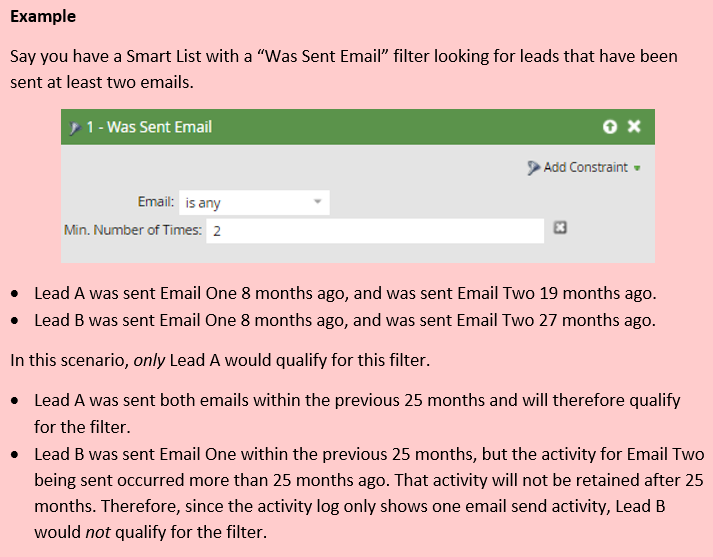Delete the Min. Number of Times constraint
This screenshot has height=557, width=713.
[x=560, y=227]
